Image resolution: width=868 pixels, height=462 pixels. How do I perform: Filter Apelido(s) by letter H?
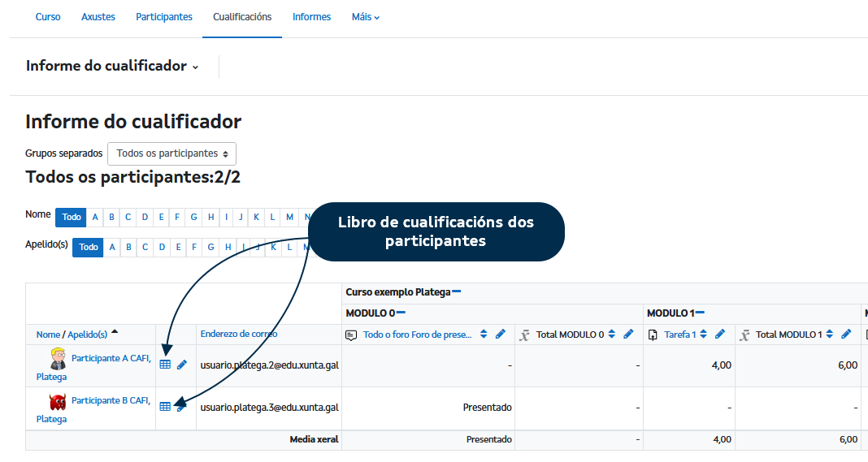click(228, 247)
